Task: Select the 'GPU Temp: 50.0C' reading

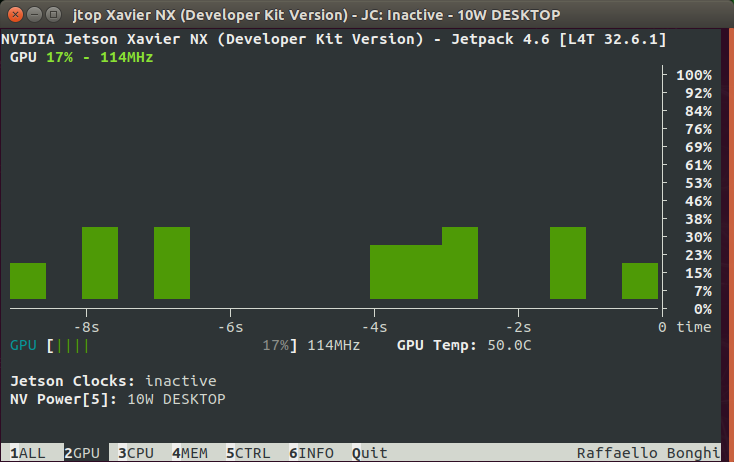Action: point(464,345)
